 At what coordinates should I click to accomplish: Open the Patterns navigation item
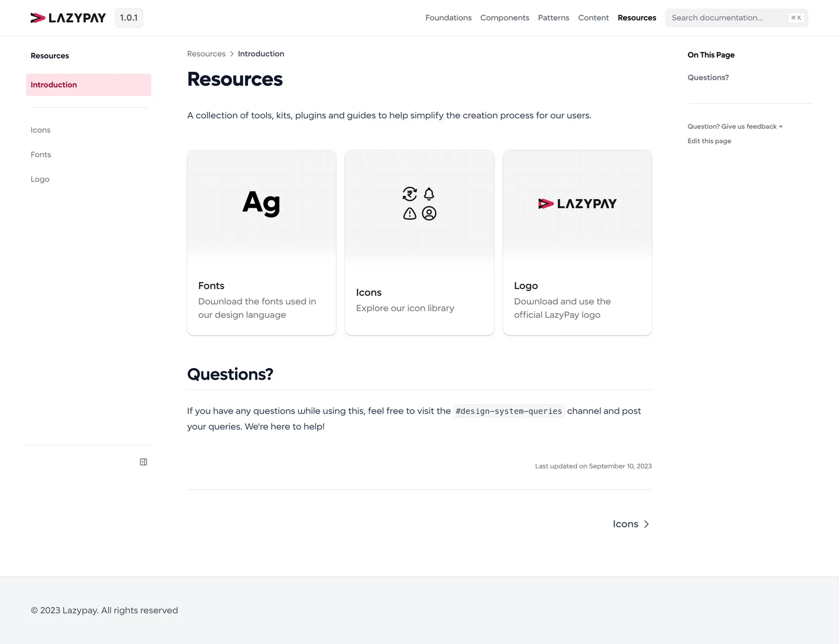553,18
